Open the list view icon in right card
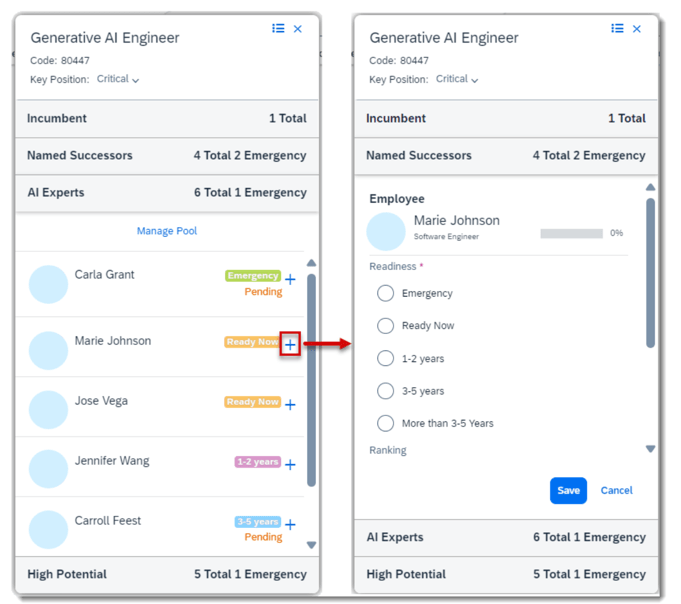This screenshot has height=604, width=681. tap(617, 29)
